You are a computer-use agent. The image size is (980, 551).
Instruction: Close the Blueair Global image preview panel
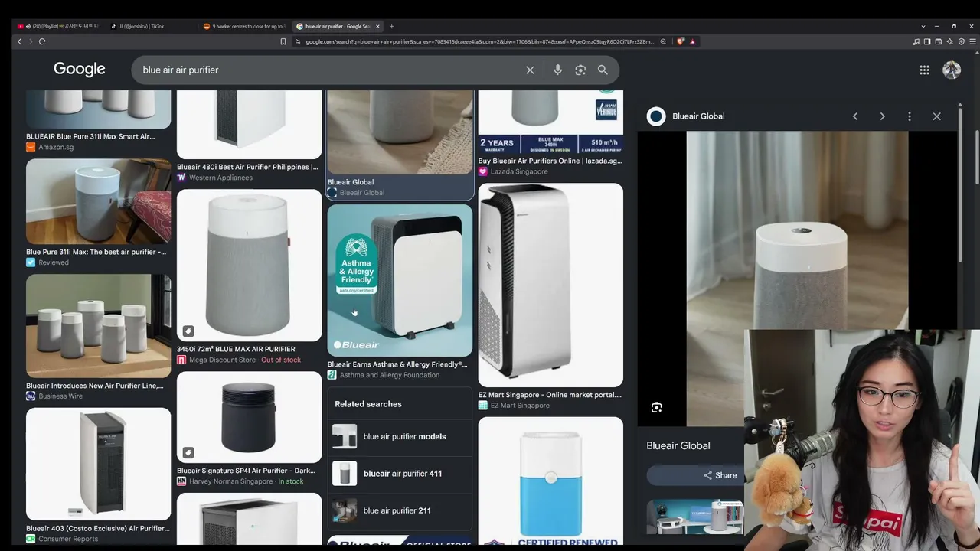tap(936, 116)
